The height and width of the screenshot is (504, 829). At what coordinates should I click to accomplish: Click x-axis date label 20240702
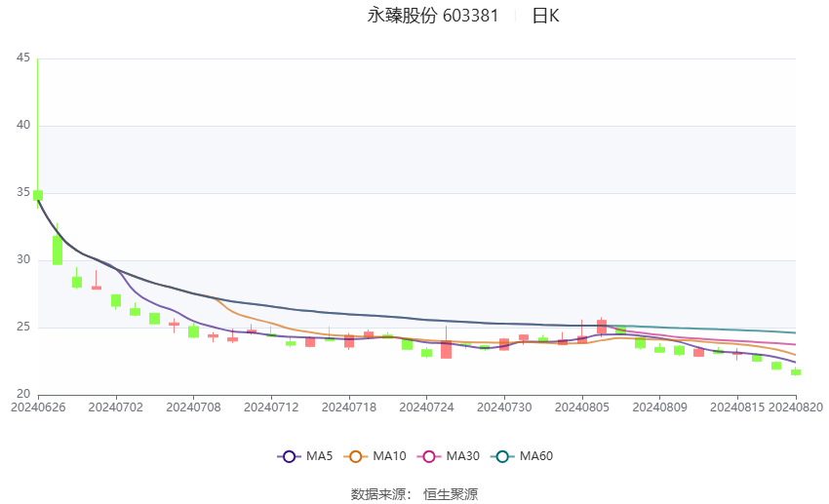(116, 407)
